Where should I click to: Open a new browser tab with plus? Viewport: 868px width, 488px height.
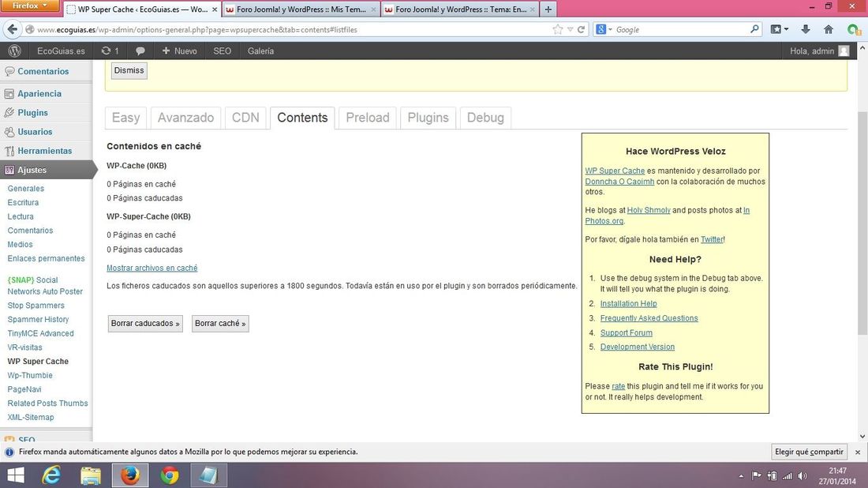548,9
